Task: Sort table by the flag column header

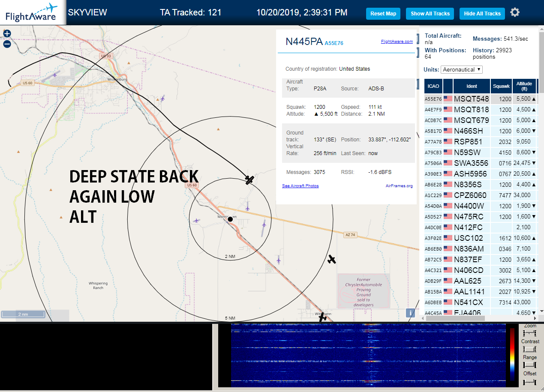Action: point(448,86)
